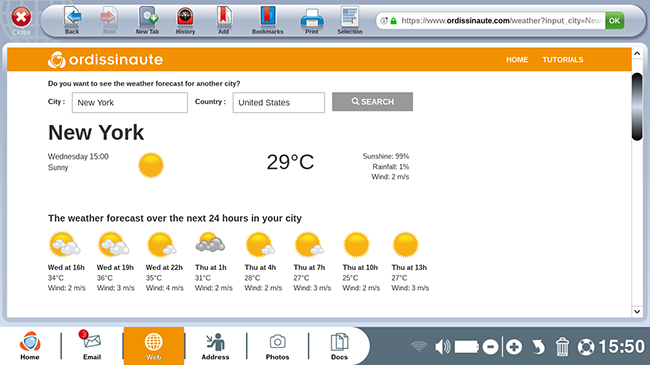Click the Thu at 13h sunny icon
Viewport: 650px width, 365px height.
pyautogui.click(x=405, y=244)
